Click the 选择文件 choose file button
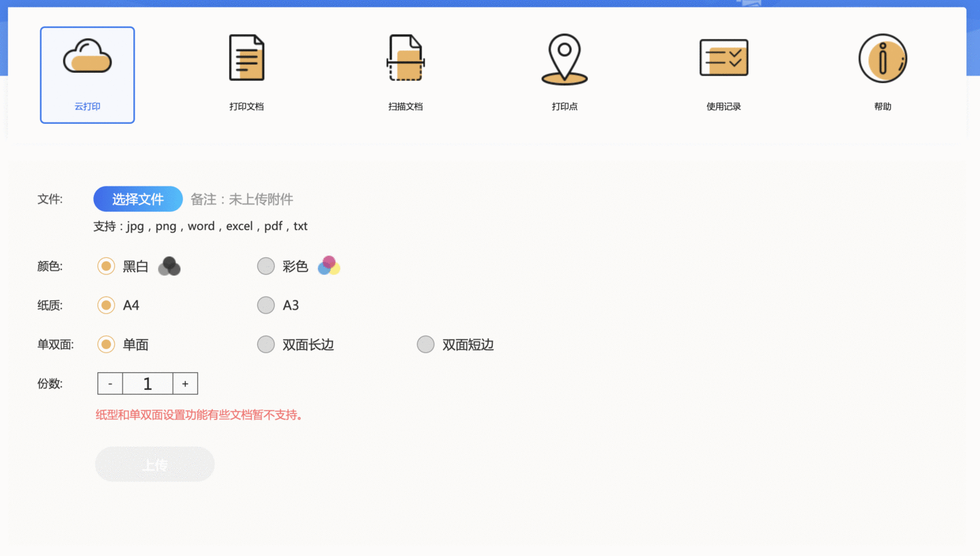The height and width of the screenshot is (556, 980). (138, 199)
